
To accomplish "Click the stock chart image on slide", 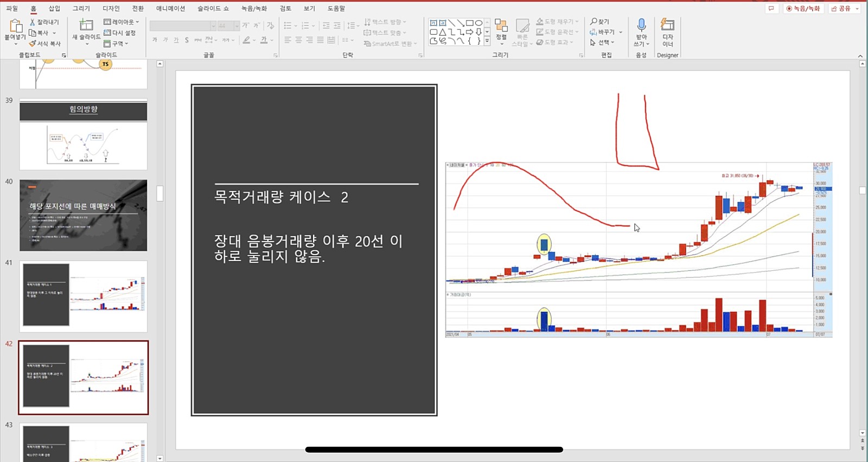I will 639,250.
